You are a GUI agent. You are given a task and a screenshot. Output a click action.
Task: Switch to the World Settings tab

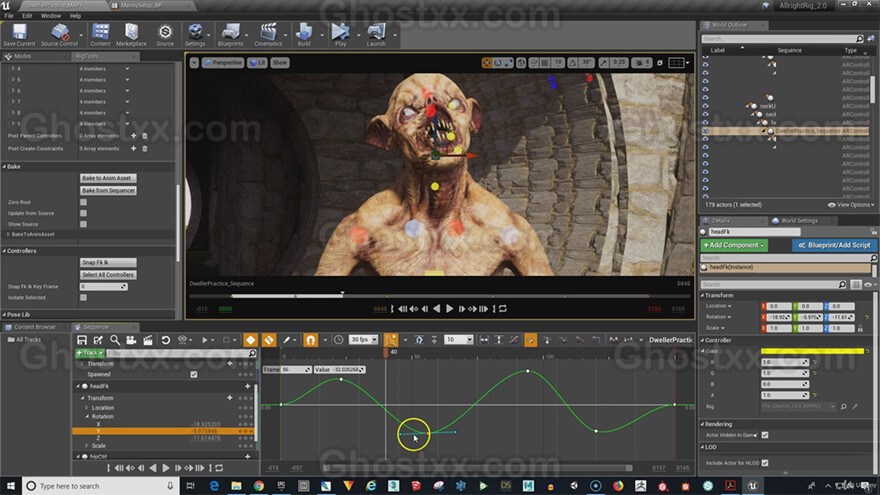799,221
